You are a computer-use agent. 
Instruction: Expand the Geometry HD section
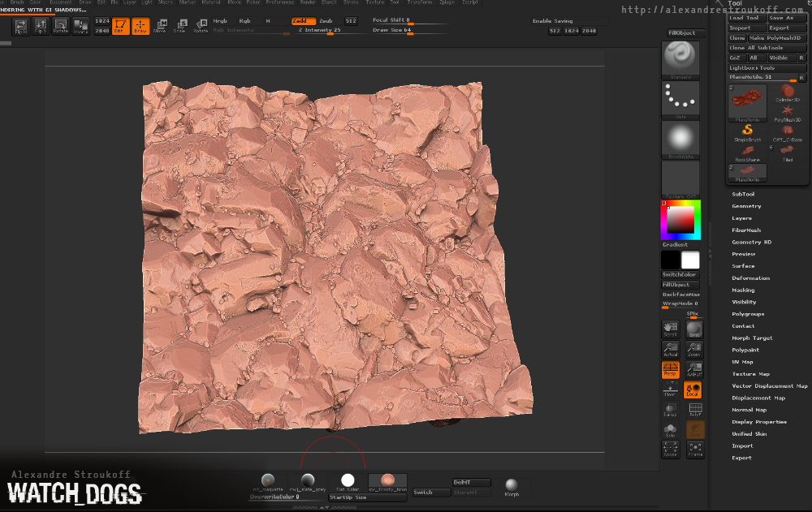coord(751,243)
